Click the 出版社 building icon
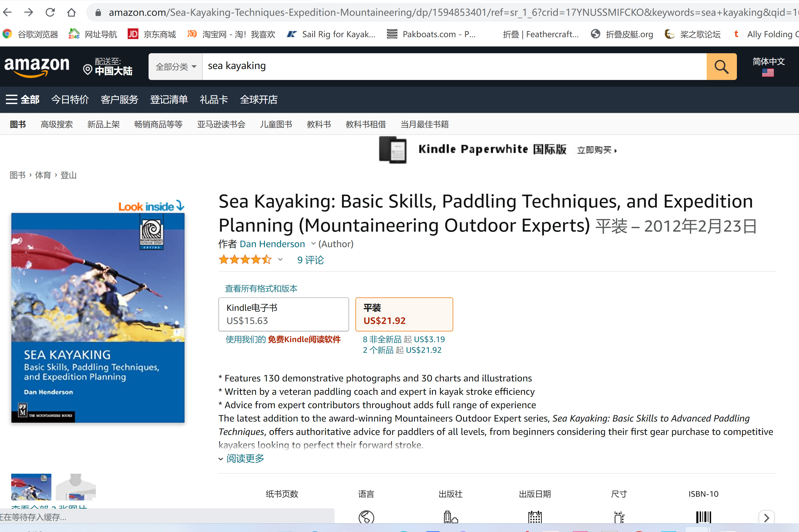 [x=450, y=517]
